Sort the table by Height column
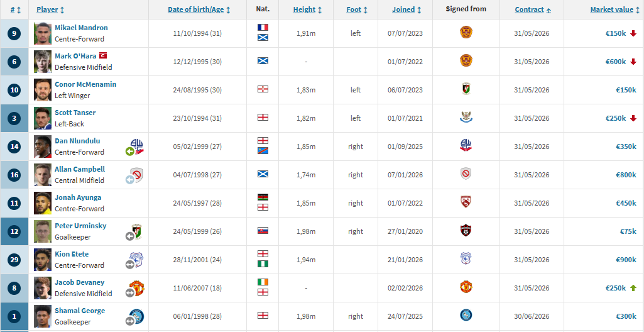 pyautogui.click(x=304, y=9)
